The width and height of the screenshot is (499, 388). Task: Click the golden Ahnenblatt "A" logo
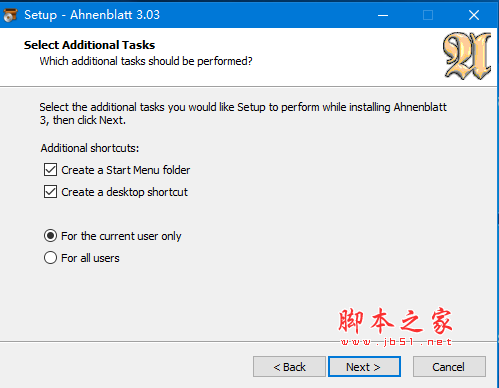coord(467,56)
